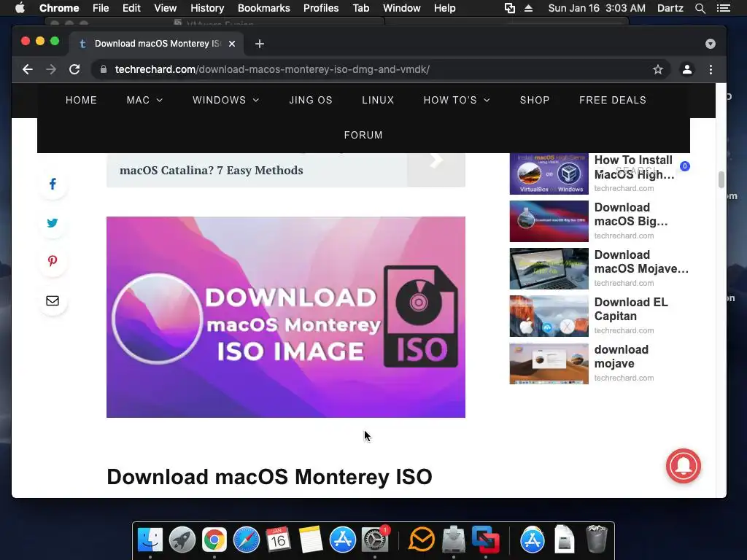Screen dimensions: 747x560
Task: Open a new tab with plus button
Action: (x=259, y=44)
